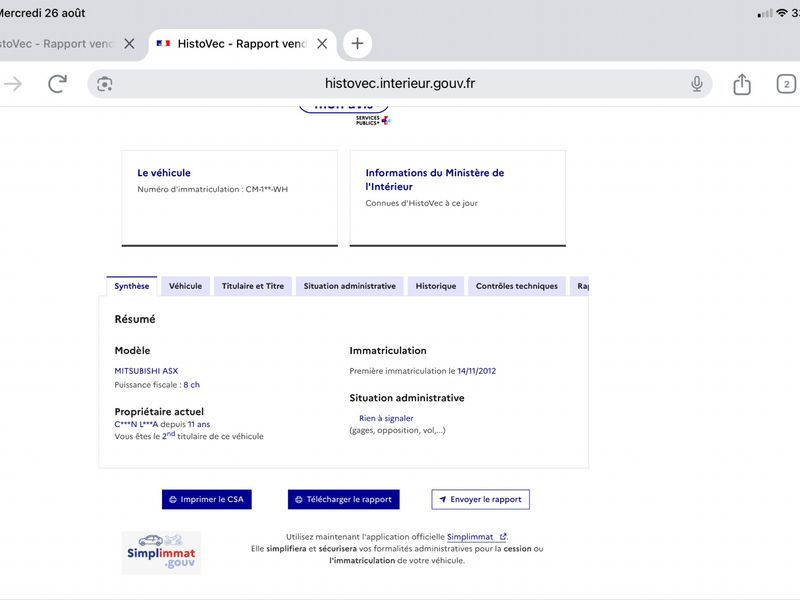Click the Services Publics+ badge

pyautogui.click(x=373, y=120)
